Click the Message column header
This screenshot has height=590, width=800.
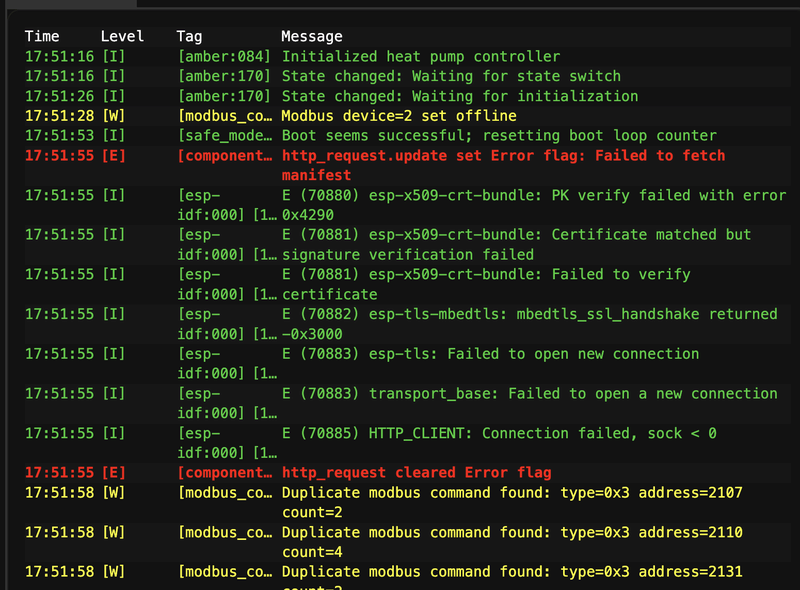[x=312, y=36]
